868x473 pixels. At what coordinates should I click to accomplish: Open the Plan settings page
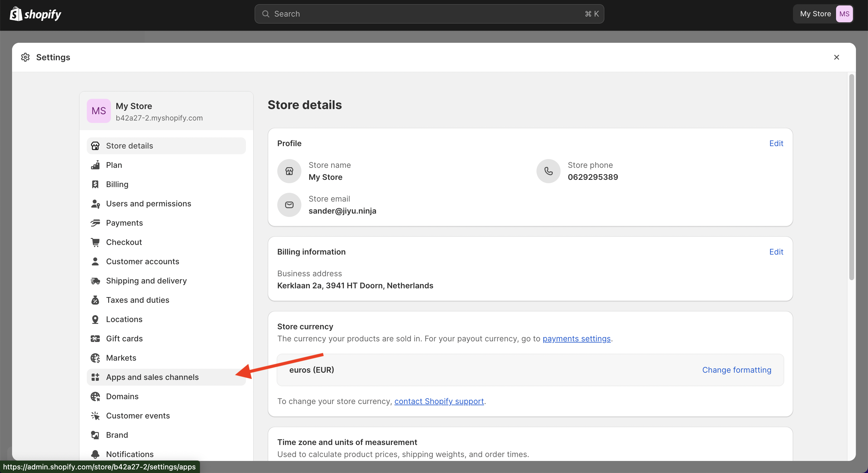coord(166,165)
